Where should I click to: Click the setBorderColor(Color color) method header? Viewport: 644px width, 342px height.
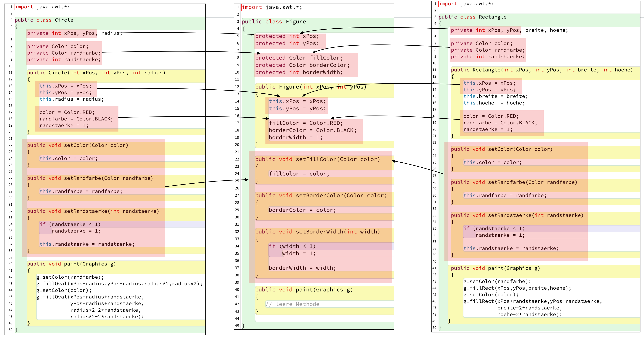point(321,196)
